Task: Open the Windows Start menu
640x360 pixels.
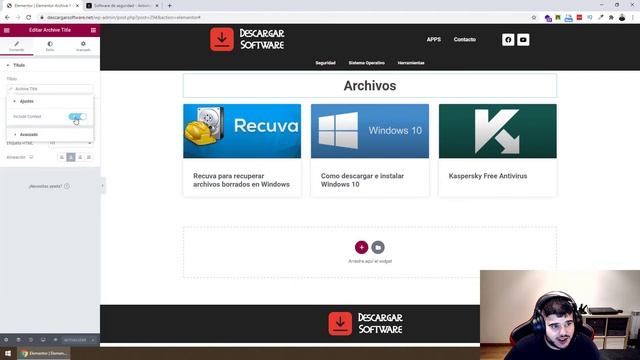Action: [x=8, y=353]
